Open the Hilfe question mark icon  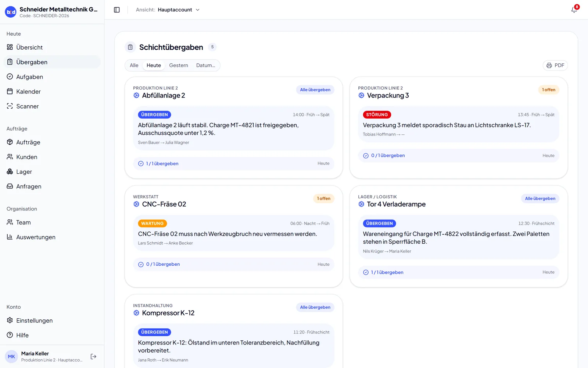tap(10, 335)
